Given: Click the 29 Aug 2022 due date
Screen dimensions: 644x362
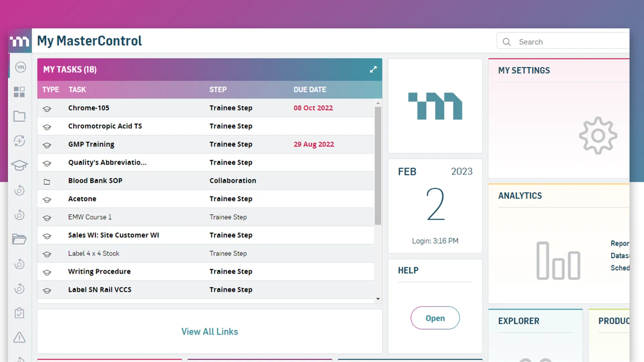Looking at the screenshot, I should pos(314,144).
